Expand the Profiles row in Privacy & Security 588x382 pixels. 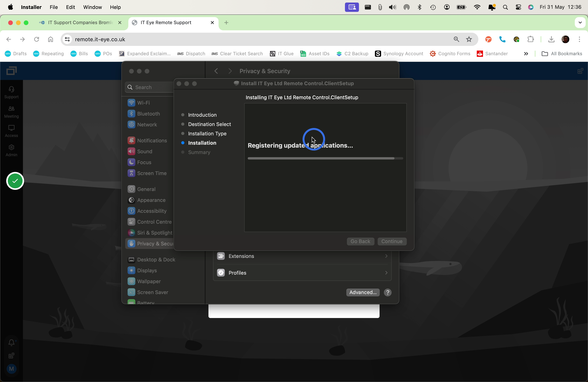302,273
